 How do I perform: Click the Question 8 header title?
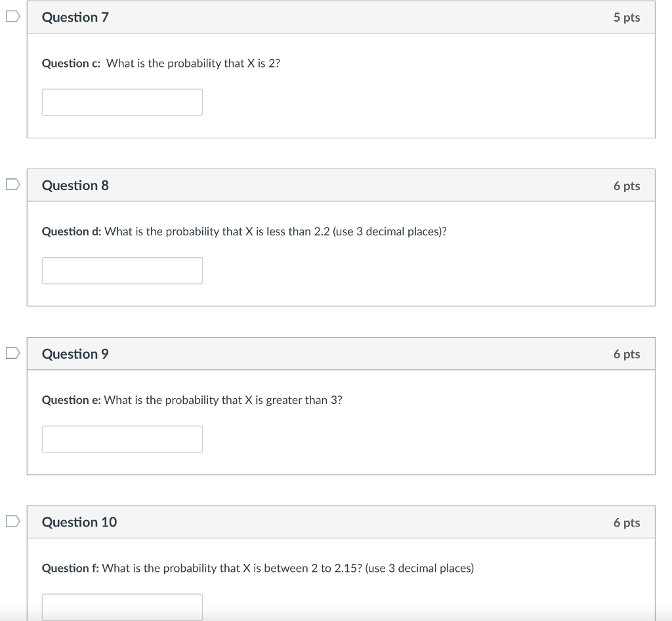click(75, 186)
